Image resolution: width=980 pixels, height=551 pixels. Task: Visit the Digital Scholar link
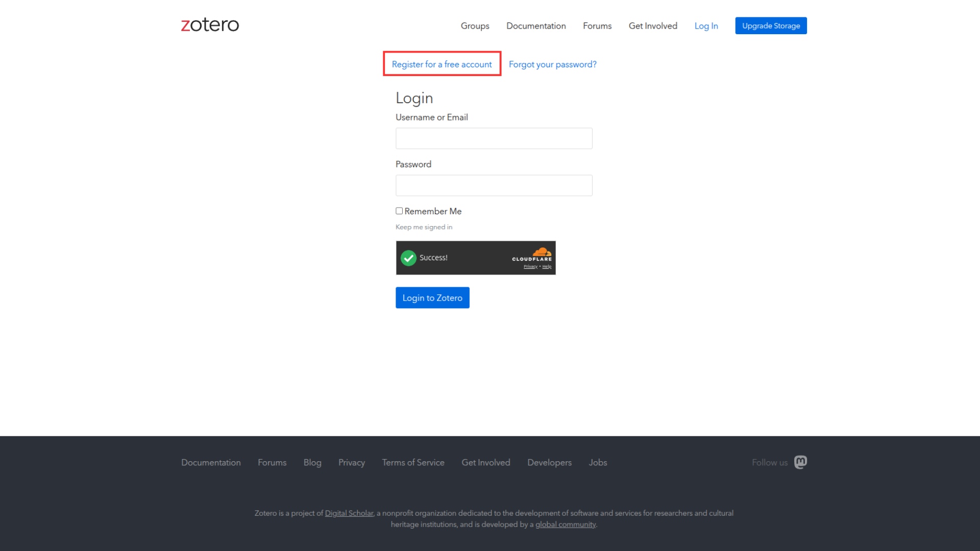tap(349, 513)
